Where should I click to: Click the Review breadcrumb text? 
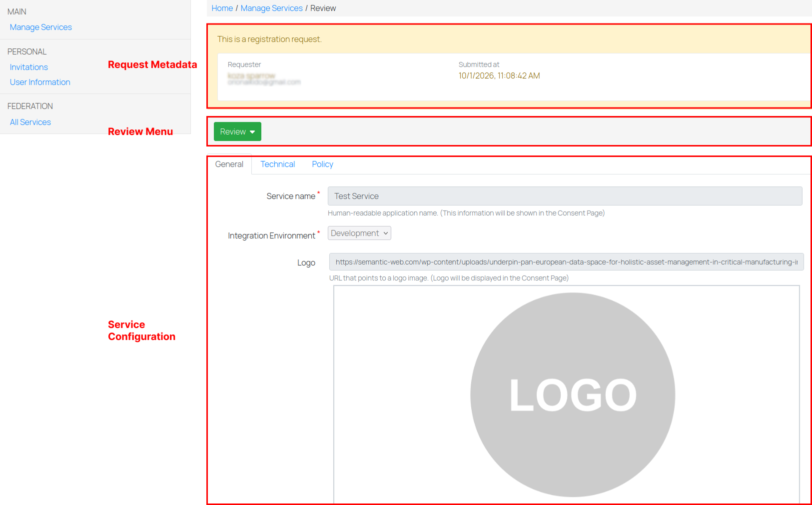point(323,8)
